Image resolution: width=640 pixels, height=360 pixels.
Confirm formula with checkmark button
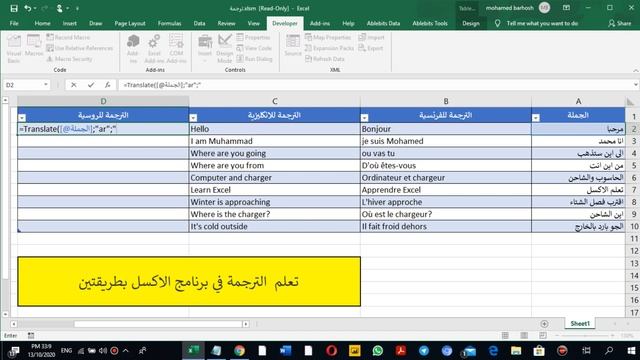(x=91, y=85)
